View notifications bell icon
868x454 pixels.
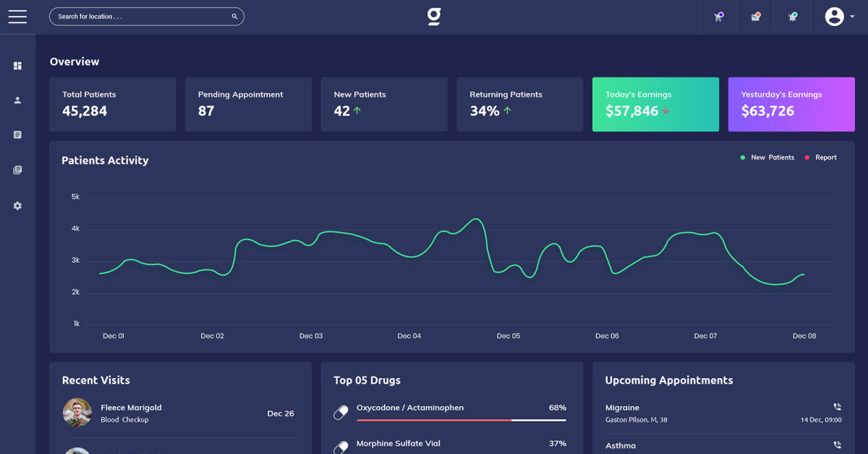(793, 17)
